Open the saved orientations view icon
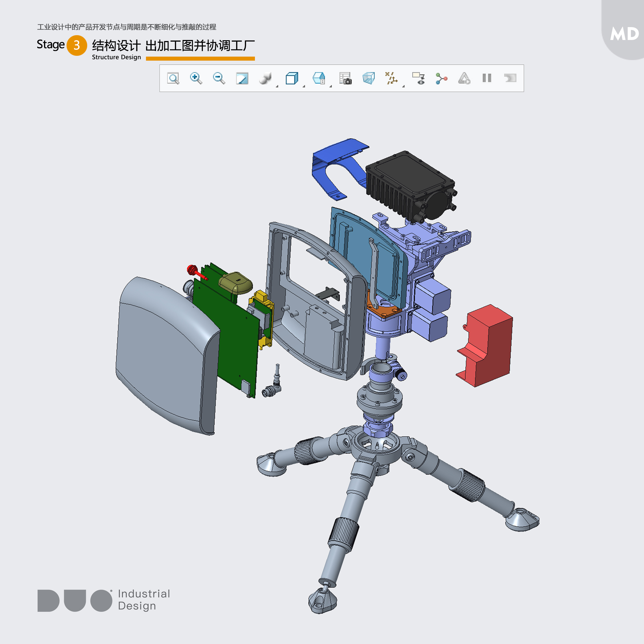The image size is (644, 644). 319,79
